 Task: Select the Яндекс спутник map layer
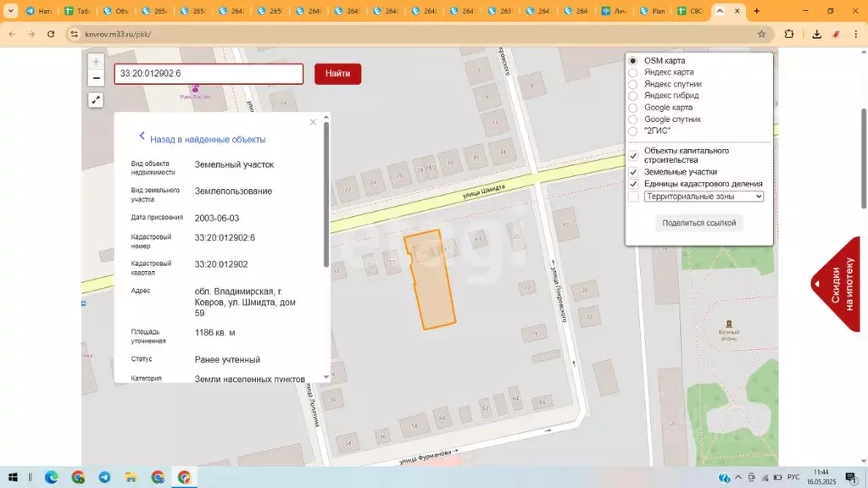click(x=632, y=84)
